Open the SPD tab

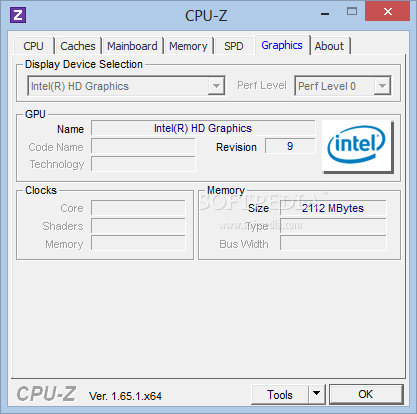tap(234, 46)
